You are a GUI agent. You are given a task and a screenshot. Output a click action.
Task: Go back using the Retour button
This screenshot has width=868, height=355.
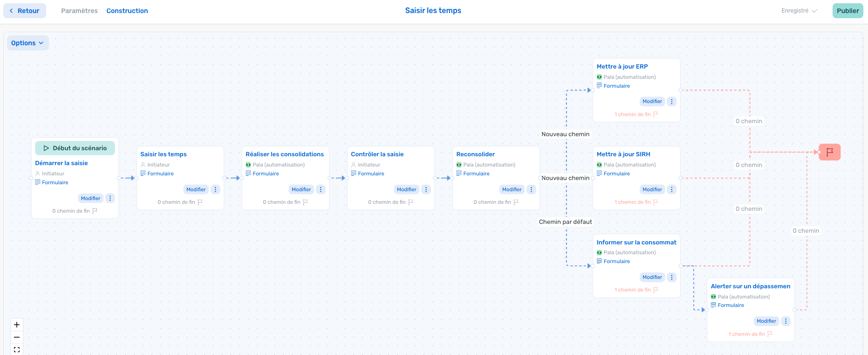tap(25, 11)
